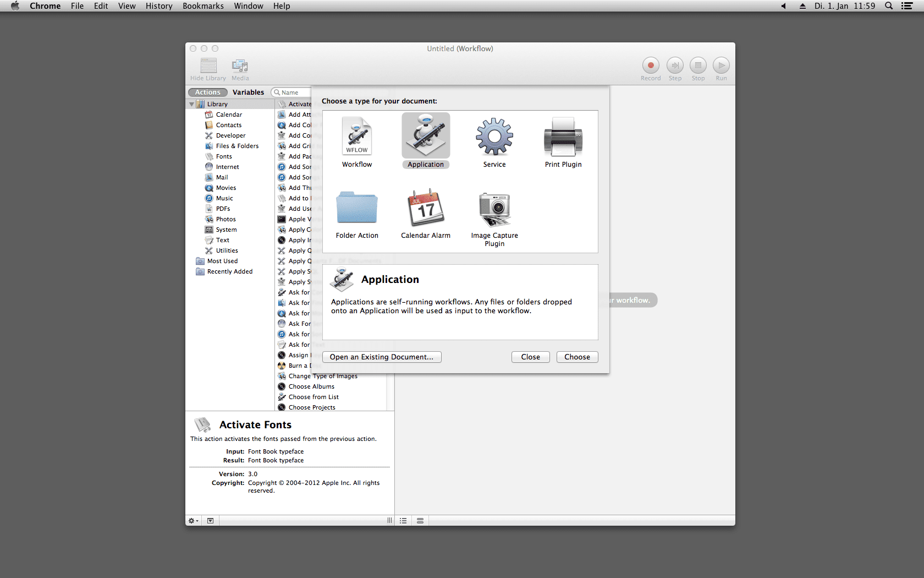Click the Step button
924x578 pixels.
675,66
